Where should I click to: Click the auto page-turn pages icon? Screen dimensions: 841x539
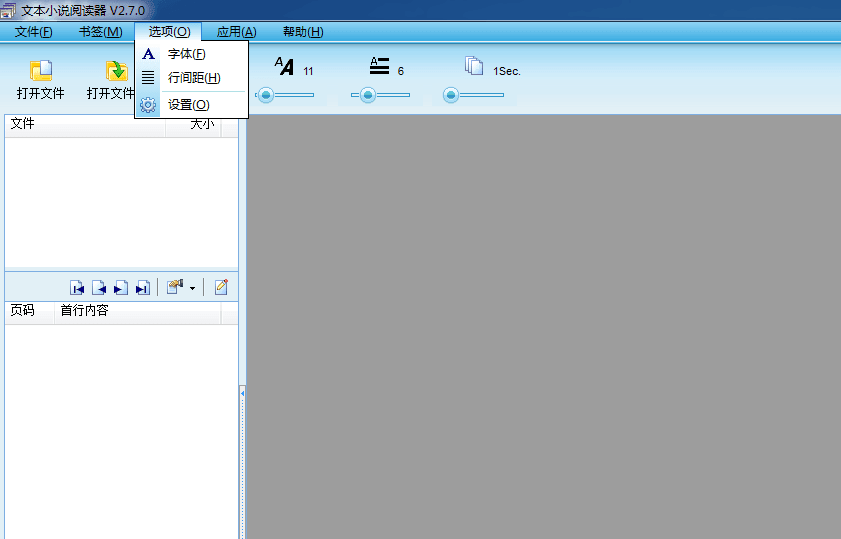pyautogui.click(x=474, y=66)
